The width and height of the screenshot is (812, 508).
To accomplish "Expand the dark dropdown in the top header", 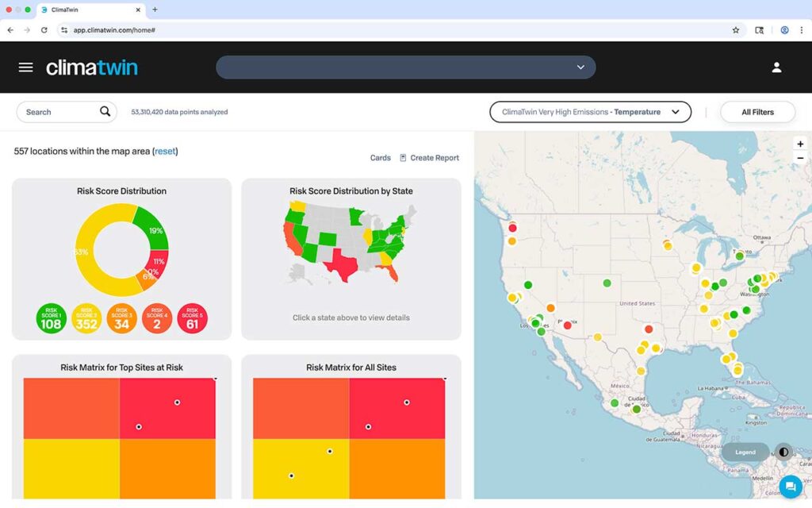I will pos(580,67).
